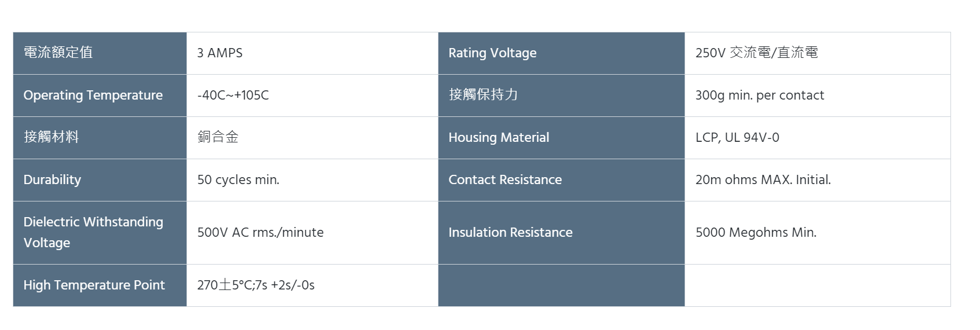The width and height of the screenshot is (980, 330).
Task: Click the 20m ohms MAX. Initial. text
Action: 763,179
